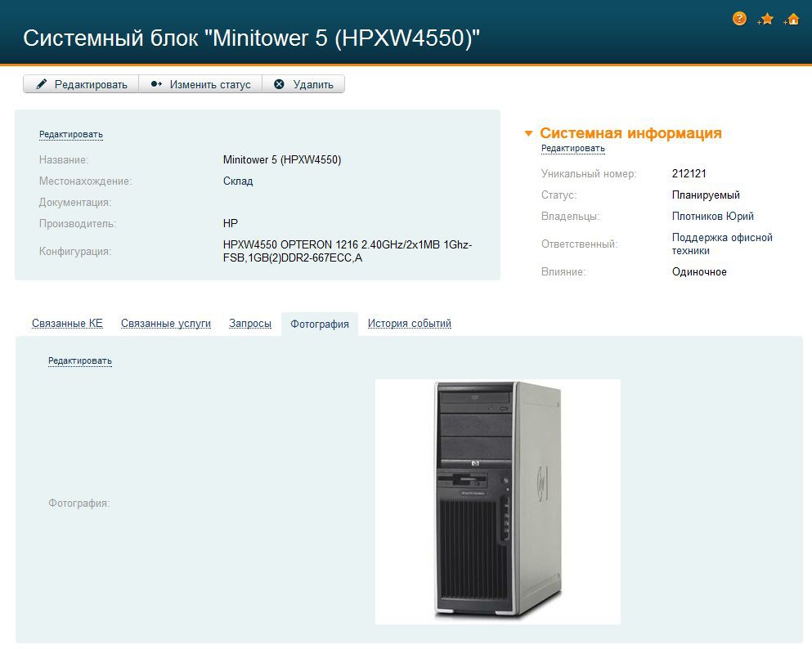Click the Системная информация heading
The width and height of the screenshot is (812, 649).
[x=630, y=133]
